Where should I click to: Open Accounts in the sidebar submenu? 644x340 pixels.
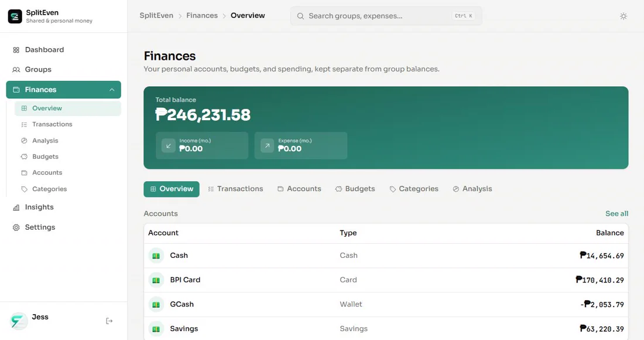click(68, 173)
